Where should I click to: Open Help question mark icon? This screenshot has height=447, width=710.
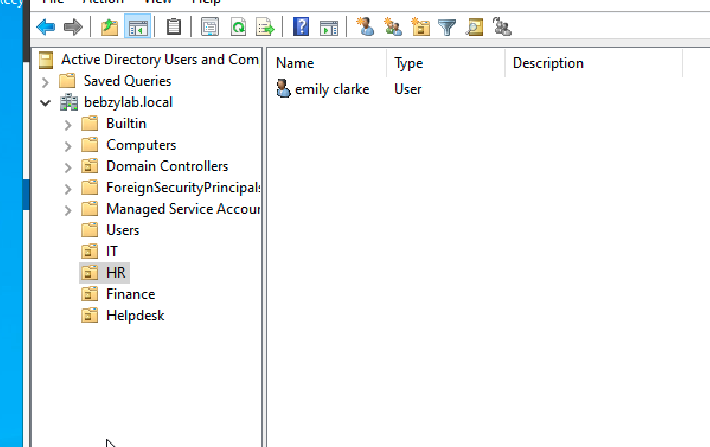(x=301, y=27)
